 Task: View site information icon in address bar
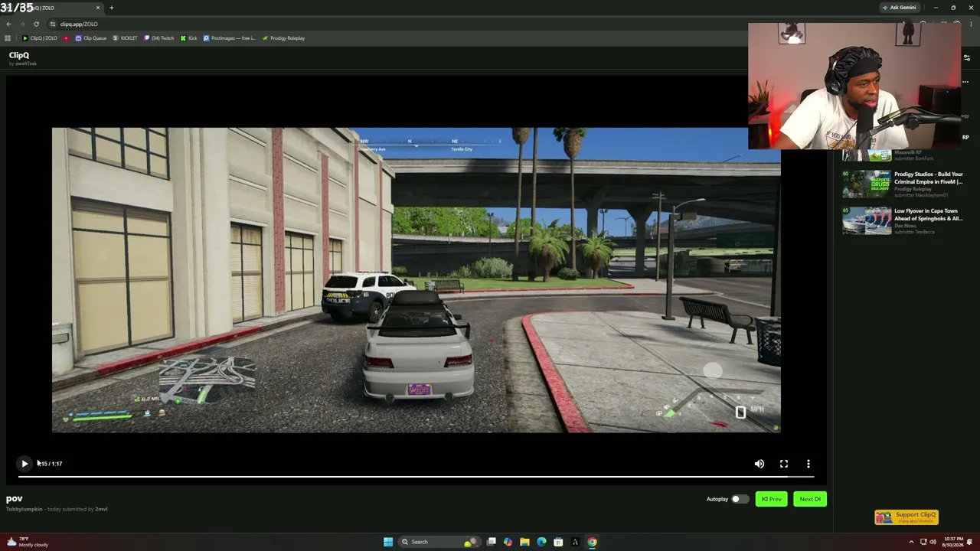point(52,24)
